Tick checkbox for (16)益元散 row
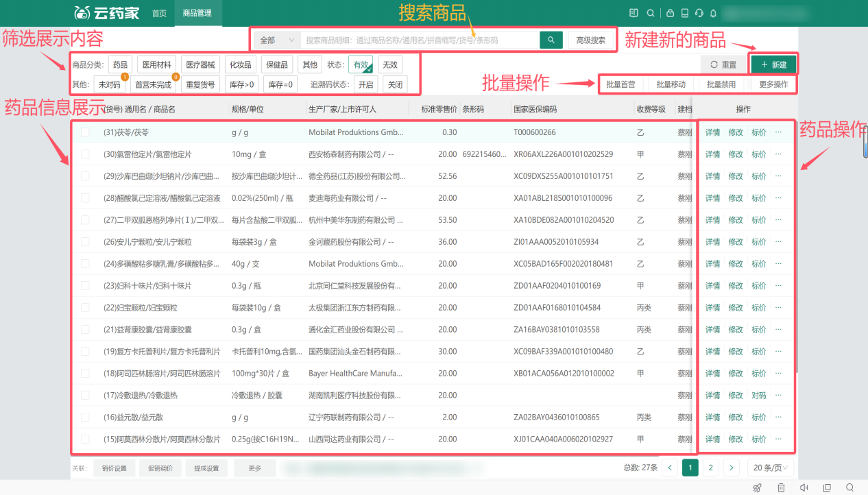 click(x=85, y=418)
